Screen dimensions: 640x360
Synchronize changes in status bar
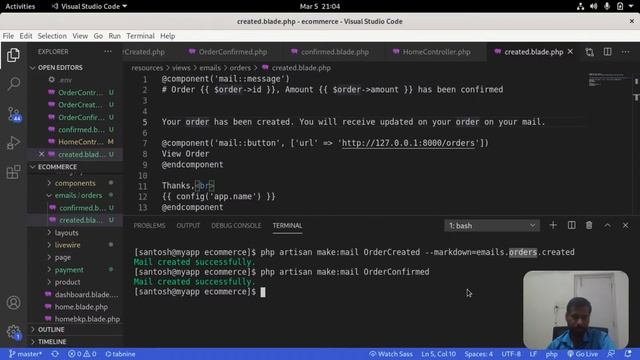tap(55, 354)
